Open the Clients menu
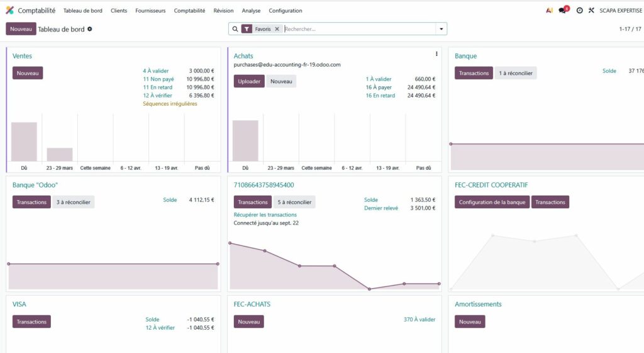 [119, 11]
